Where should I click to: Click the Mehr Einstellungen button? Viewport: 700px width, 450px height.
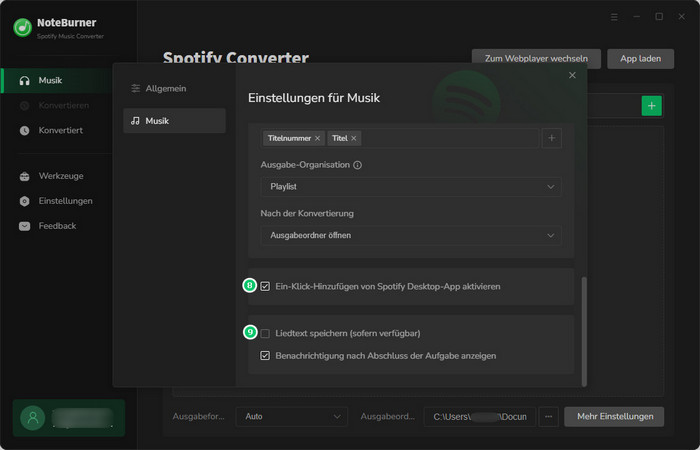click(614, 417)
